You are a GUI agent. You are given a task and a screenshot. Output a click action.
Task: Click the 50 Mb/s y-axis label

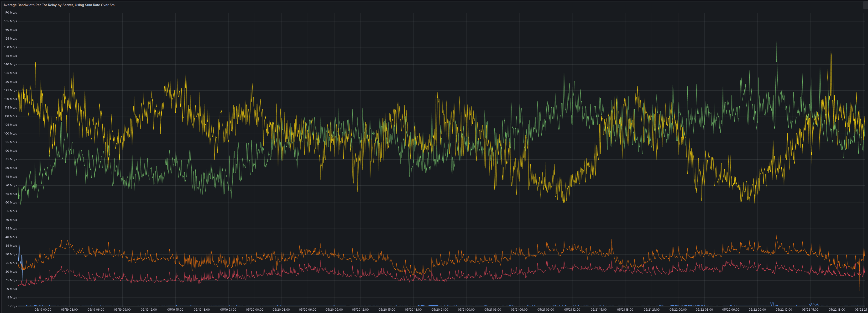(11, 220)
